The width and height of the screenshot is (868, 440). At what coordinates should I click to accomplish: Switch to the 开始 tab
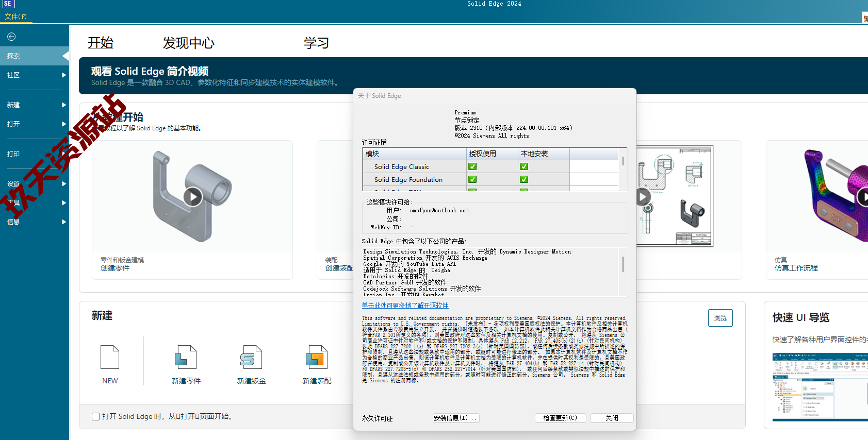(x=101, y=43)
